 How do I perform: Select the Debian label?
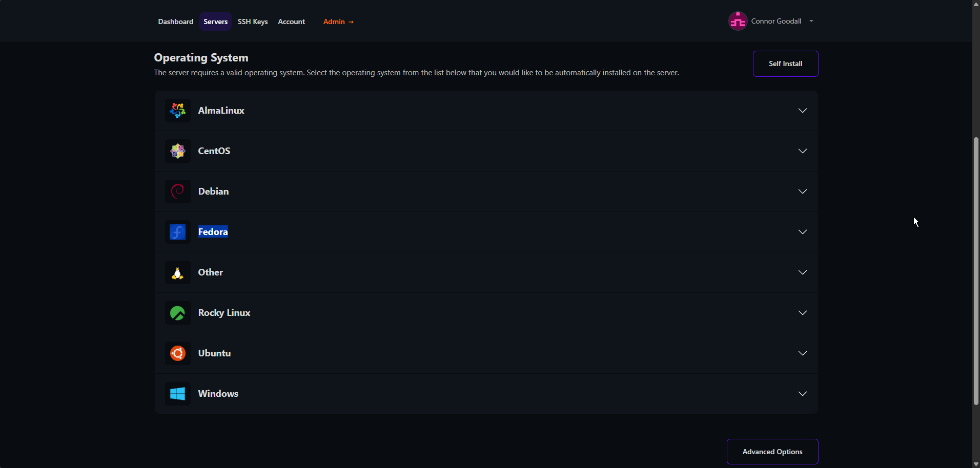click(x=213, y=192)
